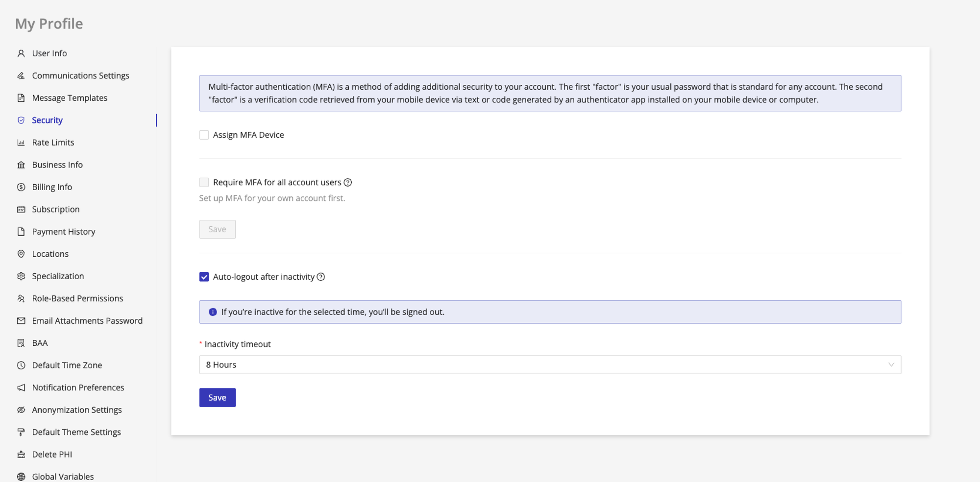Navigate to Global Variables
Screen dimensions: 980x482
63,477
